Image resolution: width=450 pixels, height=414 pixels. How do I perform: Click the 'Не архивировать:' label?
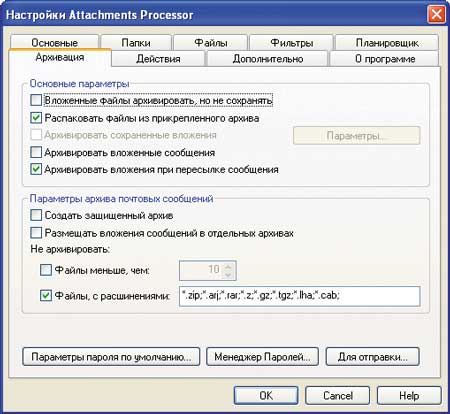click(x=70, y=249)
